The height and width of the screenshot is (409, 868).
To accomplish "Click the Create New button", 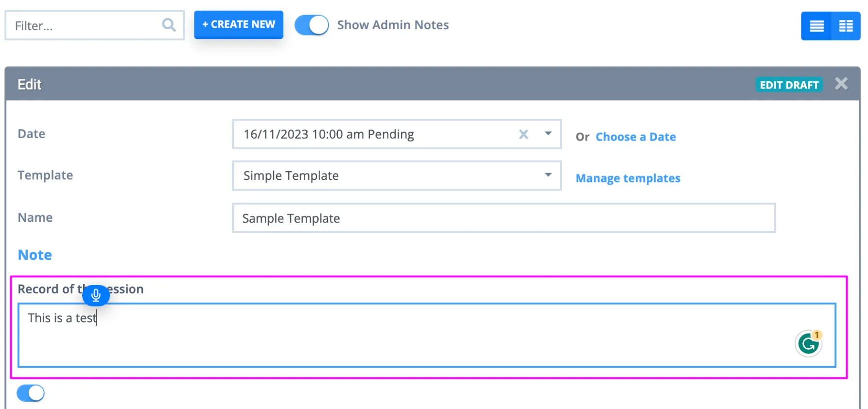I will [x=239, y=24].
